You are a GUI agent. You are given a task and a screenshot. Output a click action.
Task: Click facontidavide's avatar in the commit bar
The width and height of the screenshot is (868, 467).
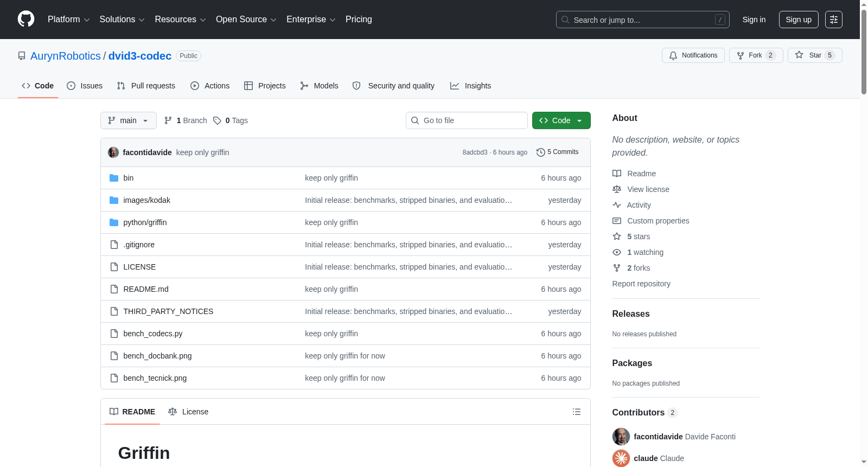(113, 152)
